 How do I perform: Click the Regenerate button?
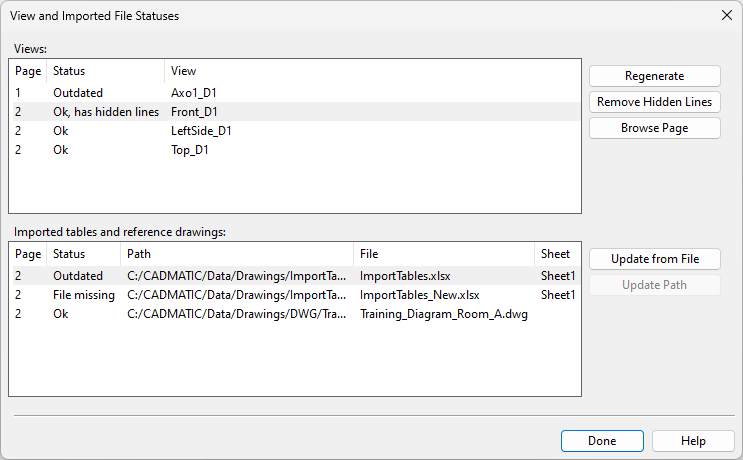[654, 76]
